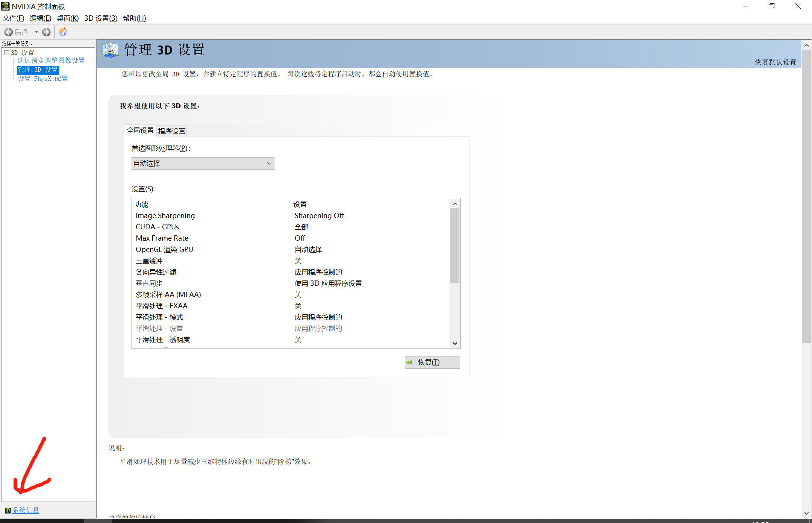This screenshot has height=523, width=812.
Task: Switch to 程序设置 tab
Action: (172, 131)
